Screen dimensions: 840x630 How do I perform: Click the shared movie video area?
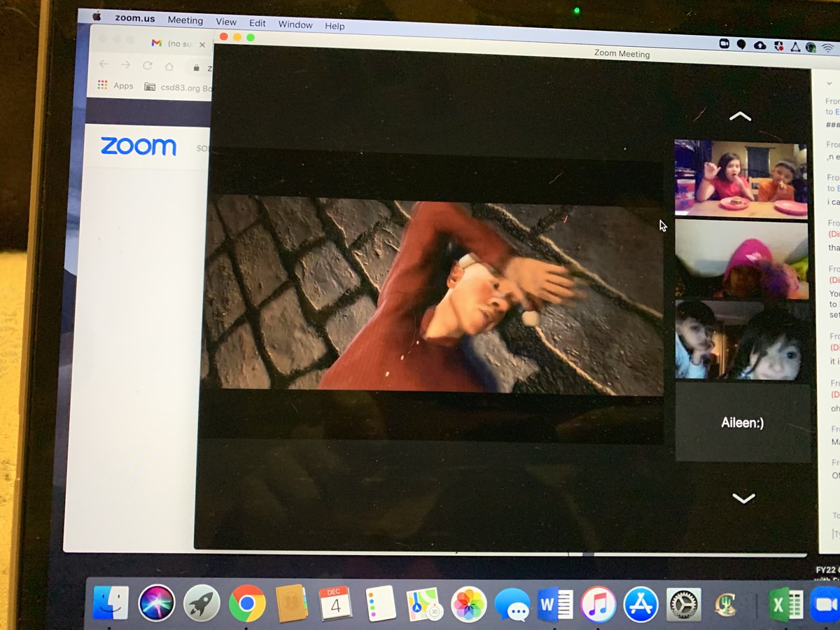[433, 294]
